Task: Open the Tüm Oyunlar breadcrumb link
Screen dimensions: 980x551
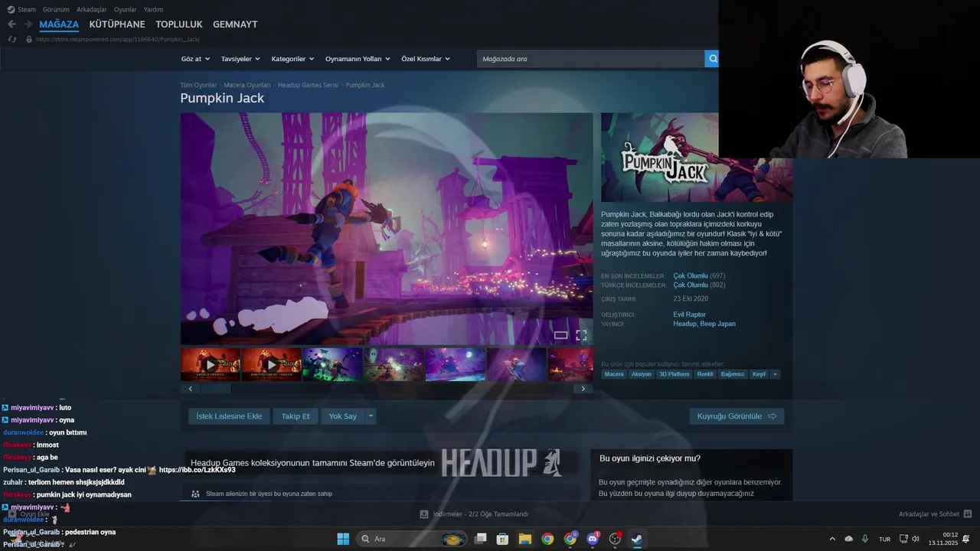Action: point(198,85)
